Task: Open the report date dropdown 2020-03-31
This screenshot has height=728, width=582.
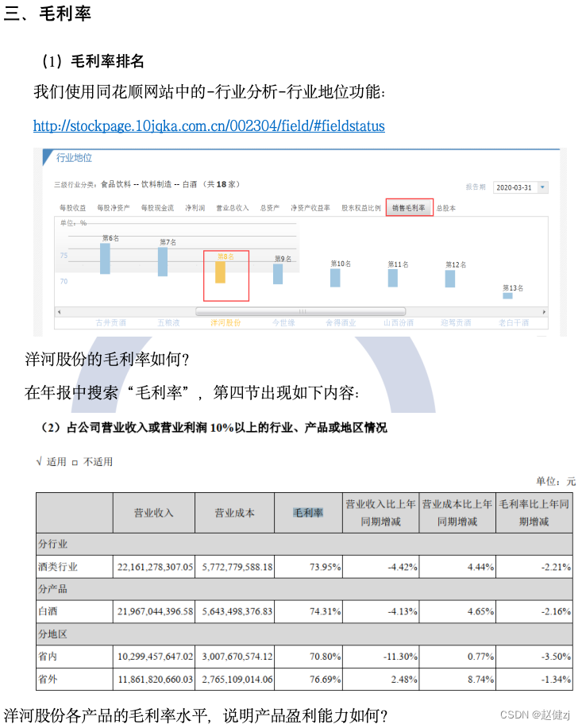Action: click(521, 187)
